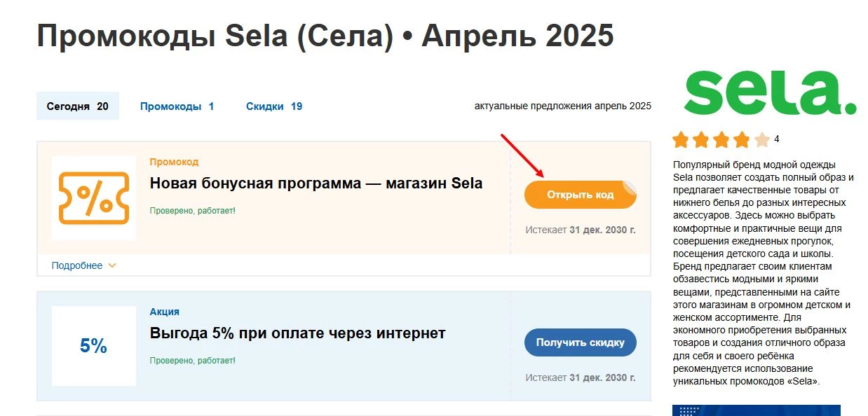Click the second star in the rating
Viewport: 868px width, 416px height.
[x=701, y=139]
